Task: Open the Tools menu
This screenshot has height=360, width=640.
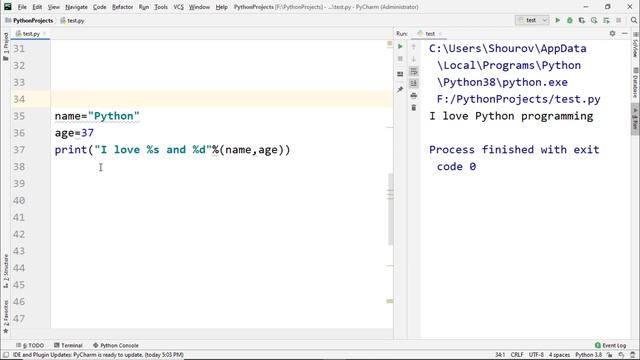Action: [161, 7]
